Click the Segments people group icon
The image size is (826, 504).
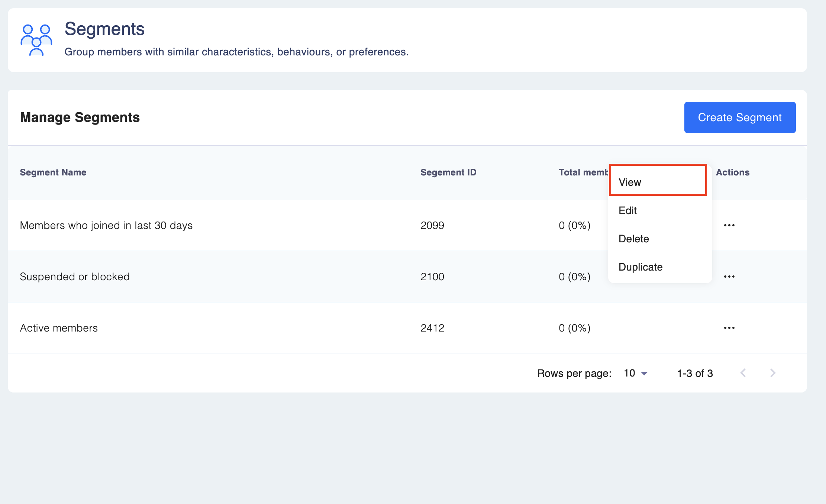[x=36, y=40]
